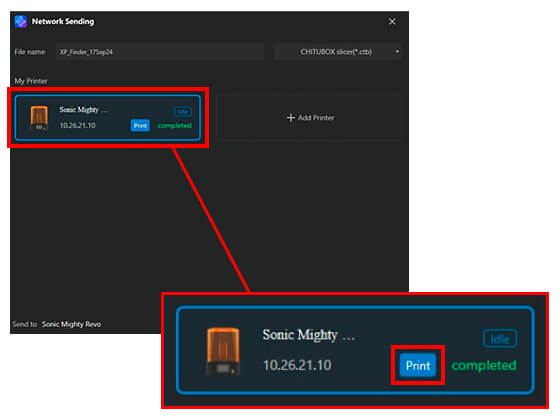Viewport: 560px width, 420px height.
Task: Click Add Printer
Action: coord(310,118)
